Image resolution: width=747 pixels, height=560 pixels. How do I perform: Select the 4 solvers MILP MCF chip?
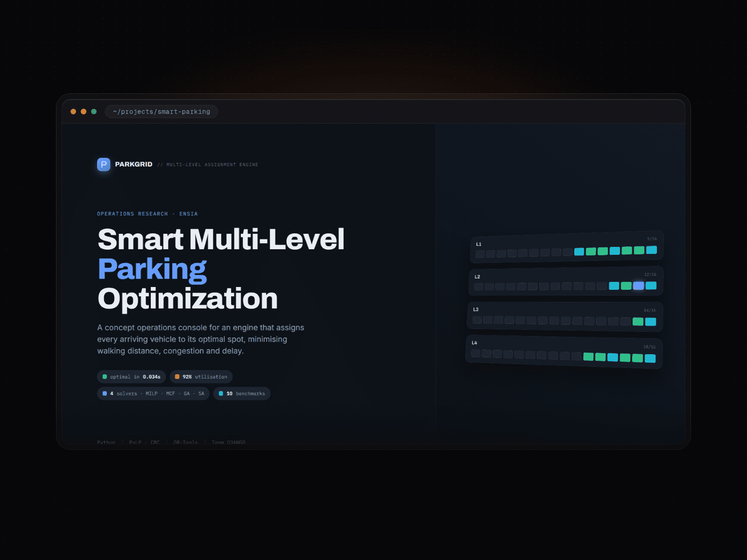[153, 393]
